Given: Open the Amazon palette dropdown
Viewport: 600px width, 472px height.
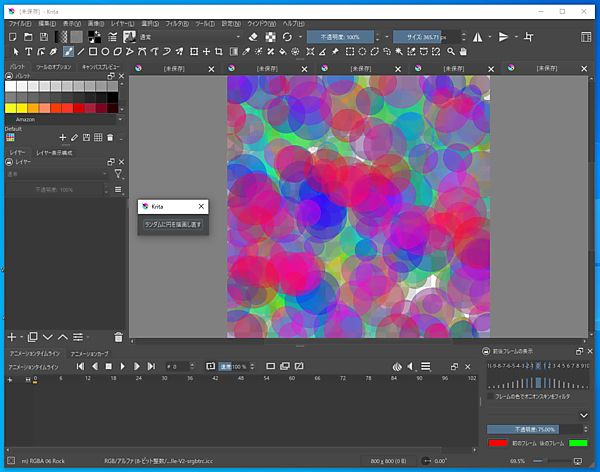Looking at the screenshot, I should (x=63, y=119).
